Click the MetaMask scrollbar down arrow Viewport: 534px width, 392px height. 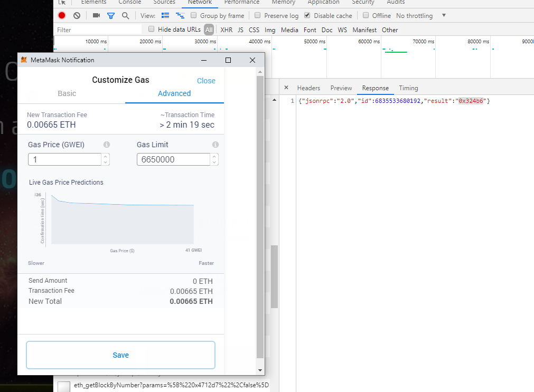pos(260,370)
